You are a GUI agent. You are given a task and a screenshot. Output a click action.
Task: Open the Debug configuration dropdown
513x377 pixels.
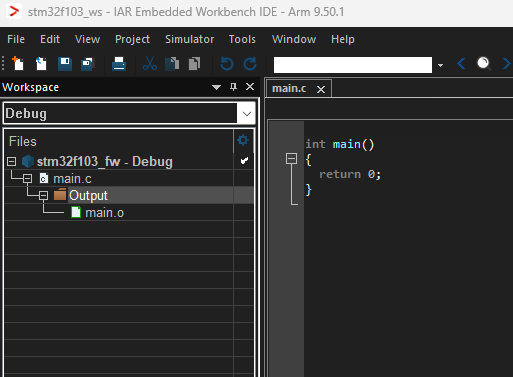click(247, 114)
